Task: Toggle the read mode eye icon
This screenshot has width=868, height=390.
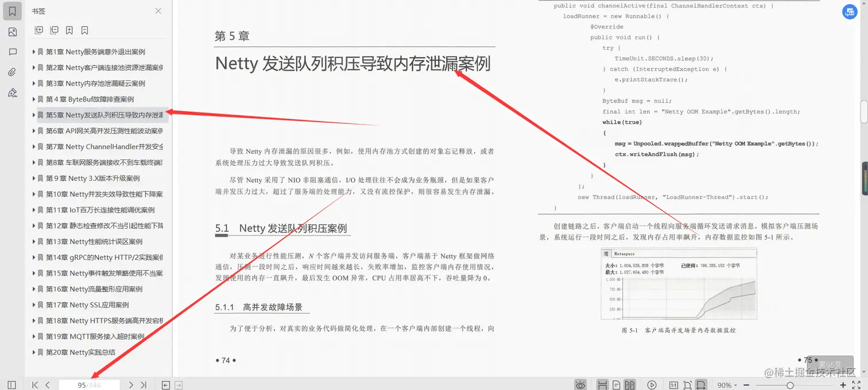Action: pos(580,384)
